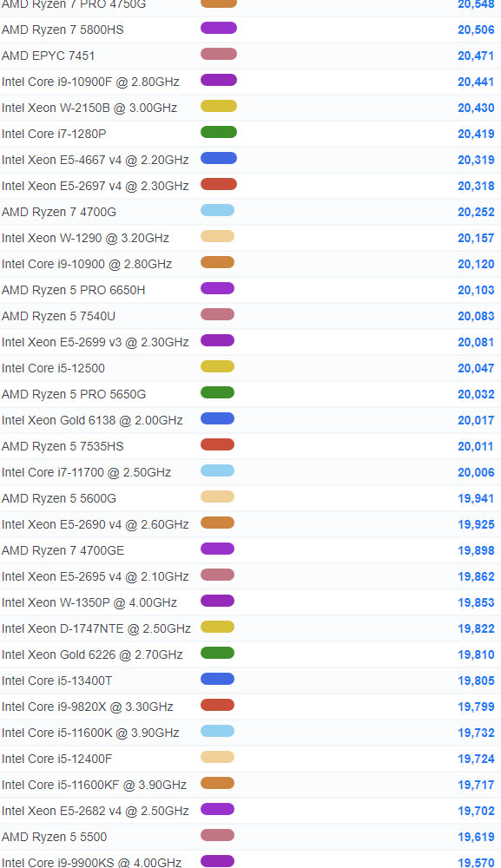Screen dimensions: 501x868
Task: Click the blue bar for Xeon Gold 6138
Action: [x=218, y=418]
